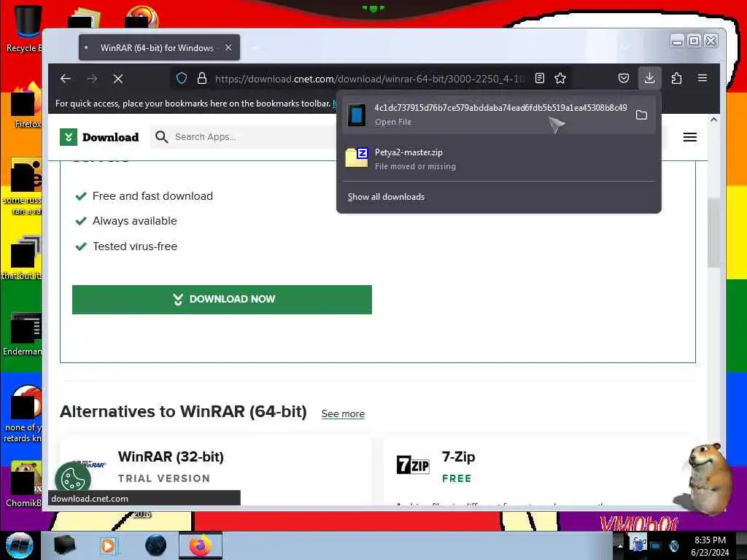Click the Downloads toolbar arrow icon
Image resolution: width=747 pixels, height=560 pixels.
[x=649, y=78]
